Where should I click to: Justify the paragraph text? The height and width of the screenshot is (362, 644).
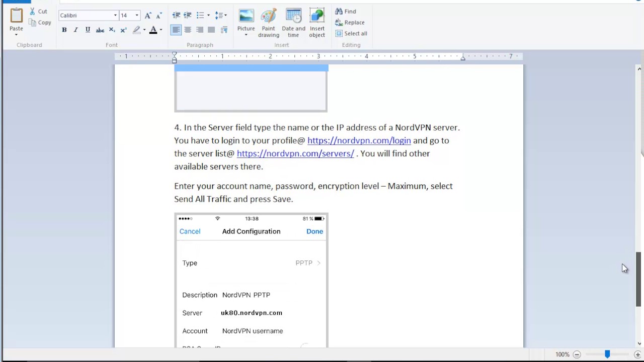(x=211, y=30)
